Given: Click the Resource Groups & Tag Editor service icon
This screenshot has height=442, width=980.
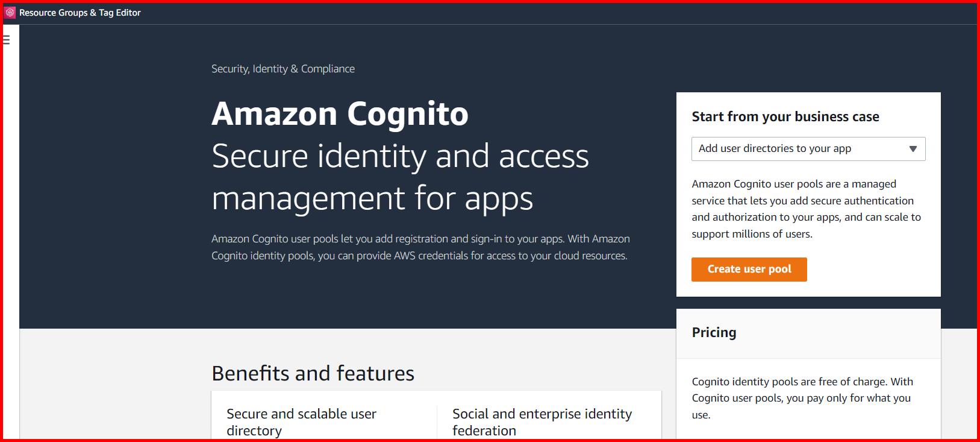Looking at the screenshot, I should (x=11, y=12).
